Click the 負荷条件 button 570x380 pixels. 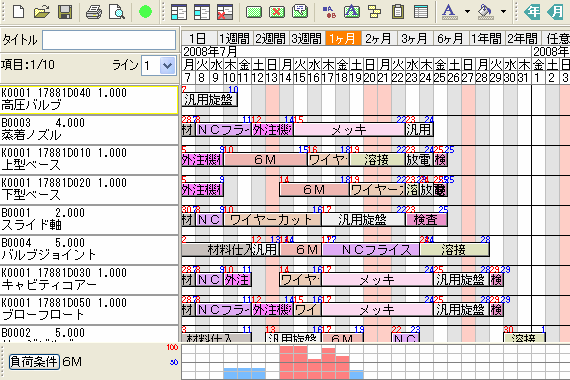coord(34,361)
